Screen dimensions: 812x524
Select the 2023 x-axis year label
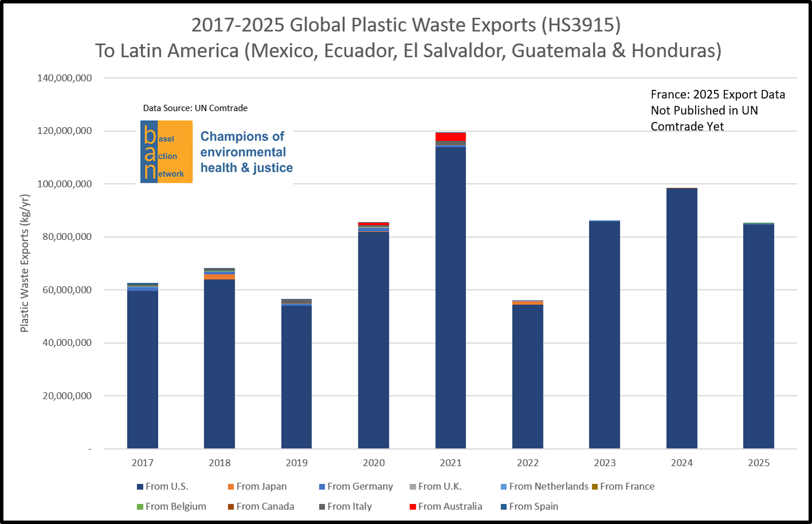click(x=605, y=463)
